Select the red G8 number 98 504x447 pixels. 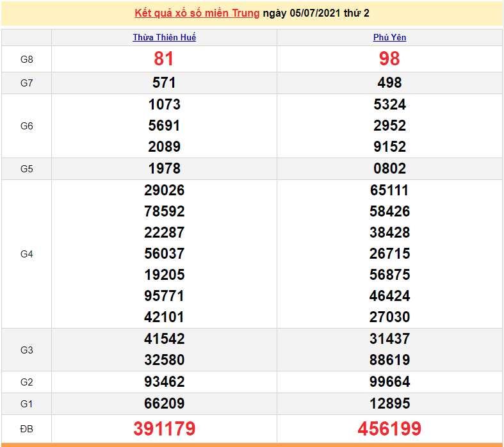(x=389, y=59)
